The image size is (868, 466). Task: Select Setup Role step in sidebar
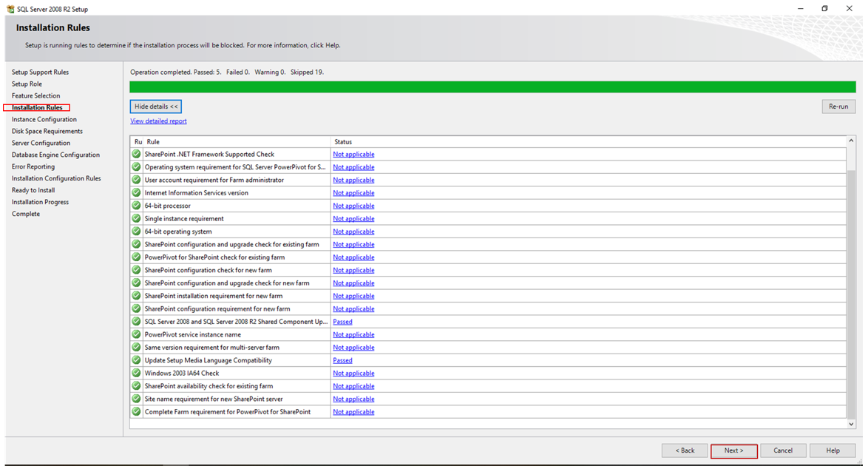[x=27, y=84]
